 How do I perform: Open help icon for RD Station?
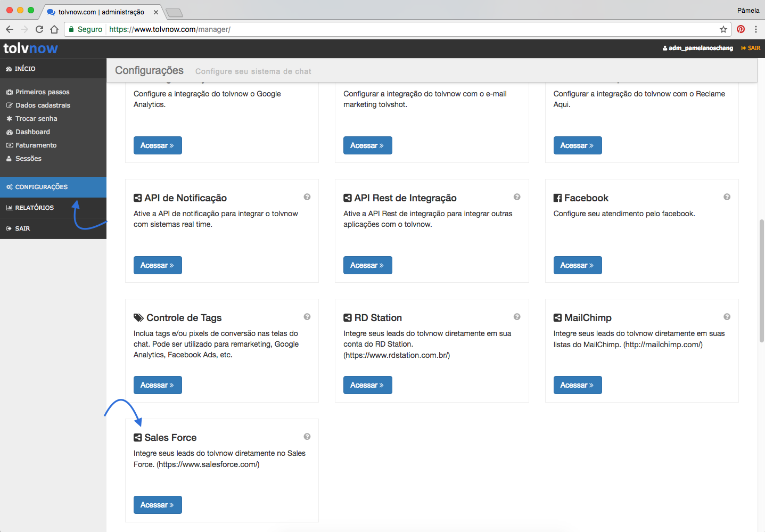coord(517,317)
